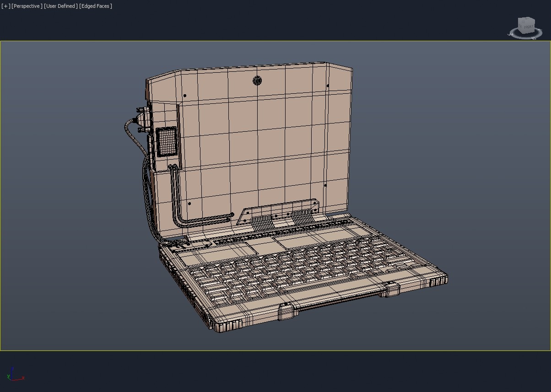The image size is (551, 392).
Task: Open the [+] general viewport label menu
Action: tap(5, 6)
